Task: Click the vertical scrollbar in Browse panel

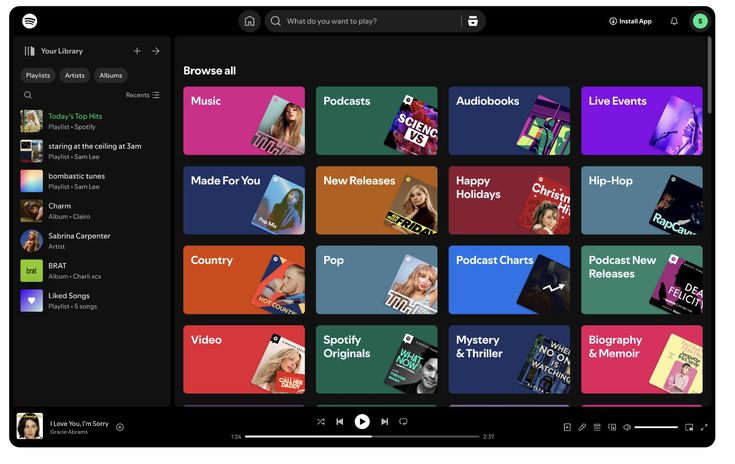Action: (x=710, y=75)
